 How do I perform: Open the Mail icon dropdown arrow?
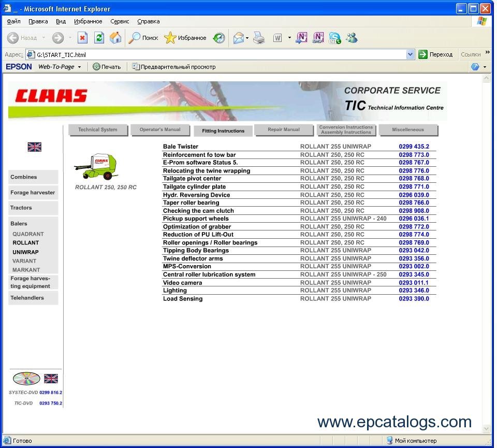(247, 38)
